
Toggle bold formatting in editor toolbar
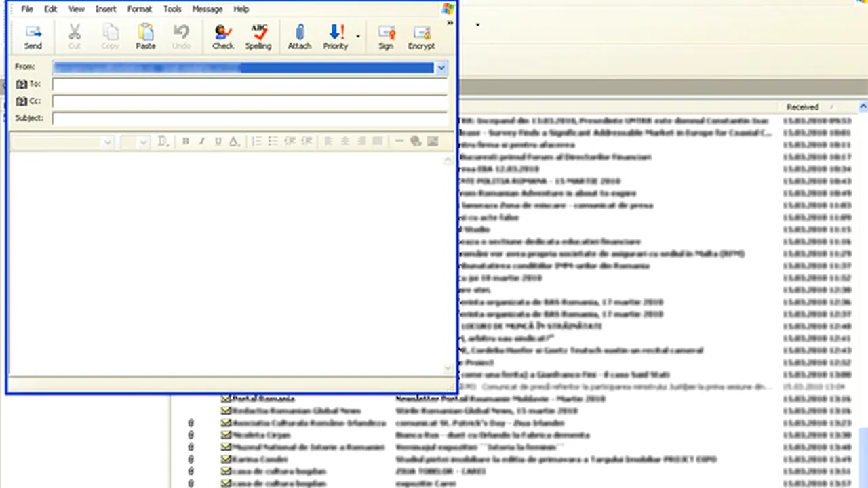pos(186,142)
